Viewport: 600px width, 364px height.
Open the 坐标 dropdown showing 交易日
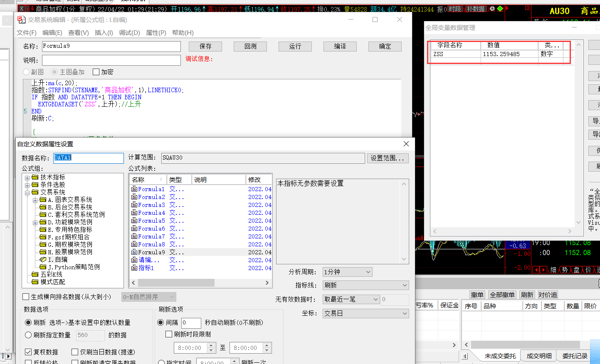click(x=366, y=313)
